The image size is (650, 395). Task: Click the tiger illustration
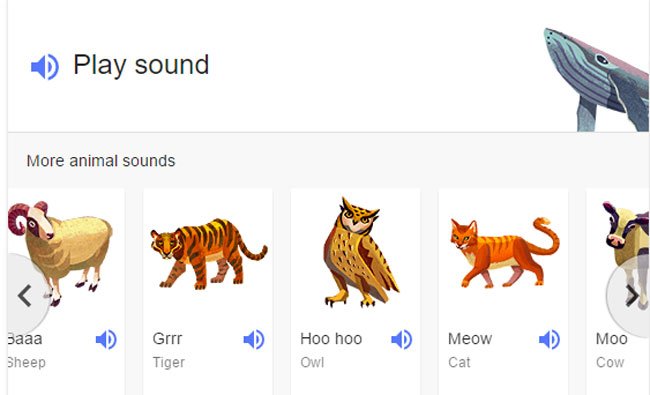209,254
